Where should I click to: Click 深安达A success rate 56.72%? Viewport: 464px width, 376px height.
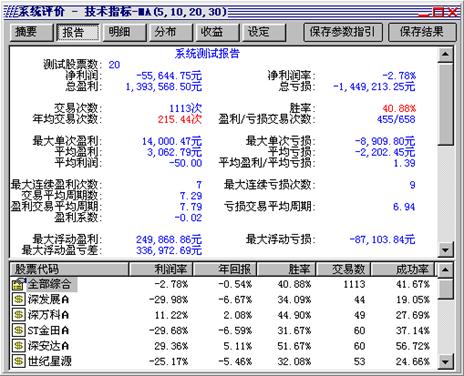click(x=413, y=346)
